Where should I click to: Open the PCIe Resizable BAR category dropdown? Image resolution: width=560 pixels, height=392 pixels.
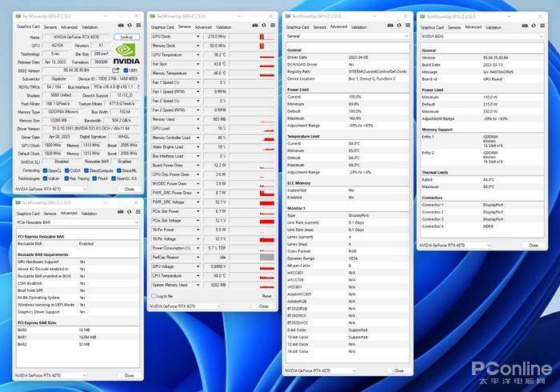tap(78, 222)
